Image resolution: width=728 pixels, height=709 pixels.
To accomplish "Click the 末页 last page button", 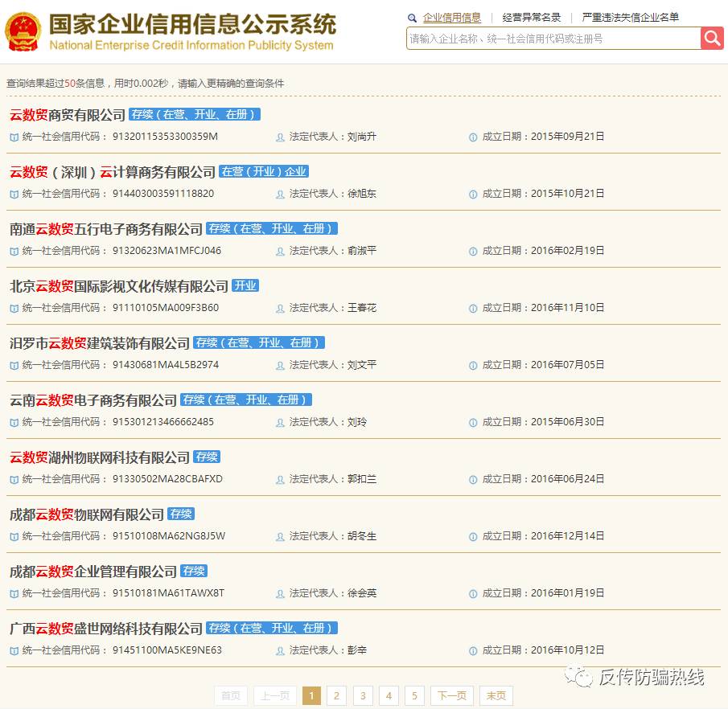I will [496, 695].
